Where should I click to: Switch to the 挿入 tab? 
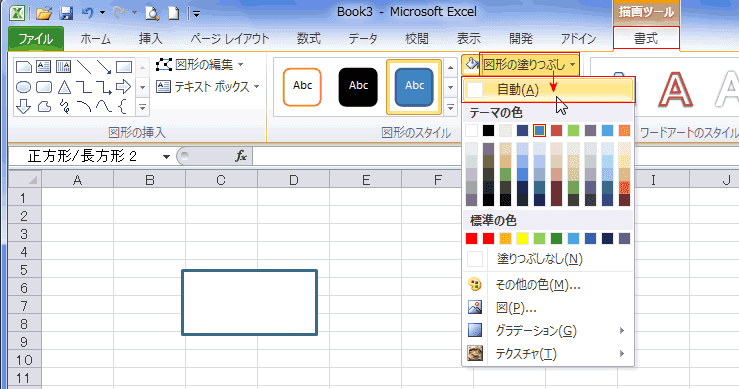(x=150, y=39)
